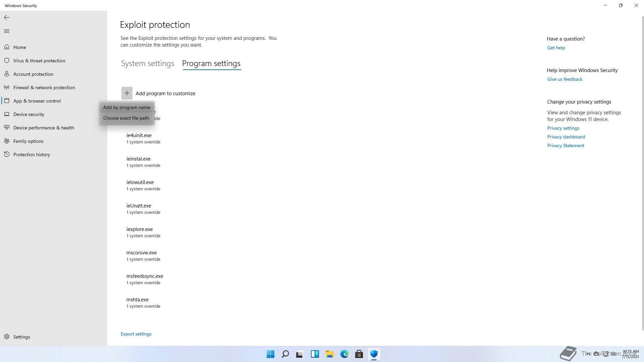Launch Microsoft Edge from the taskbar

pyautogui.click(x=344, y=354)
